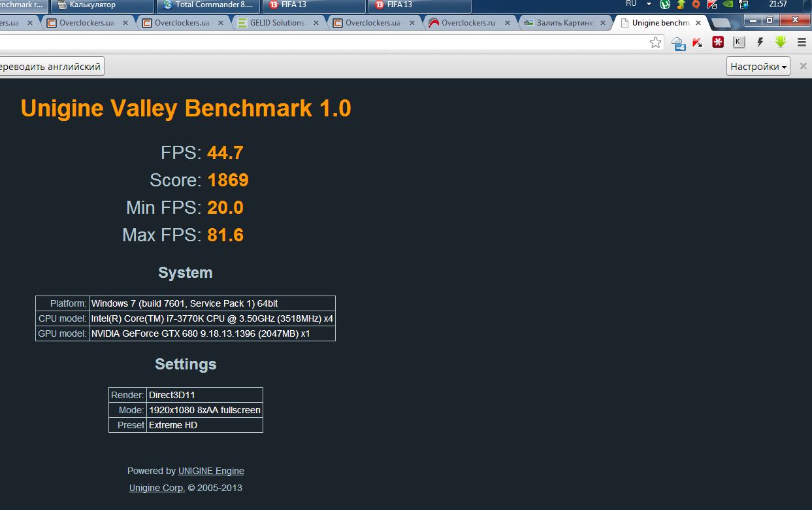Click the Intel Core i7-3770K CPU model cell

(212, 318)
